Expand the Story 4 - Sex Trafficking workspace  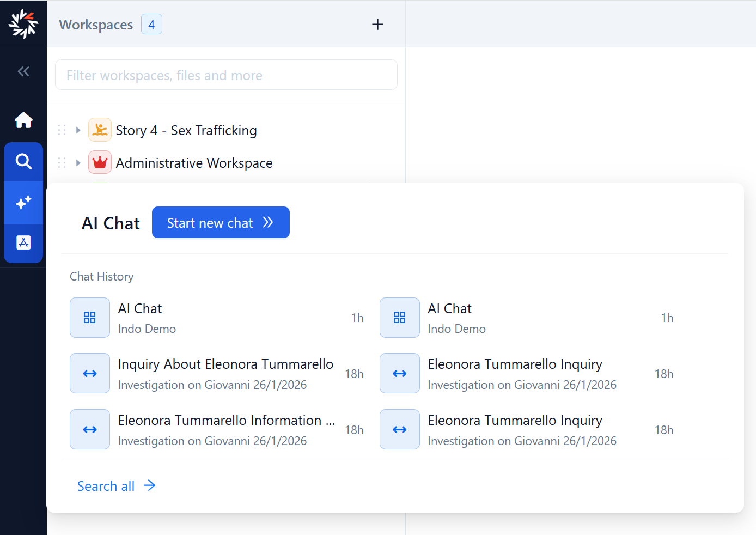[x=78, y=130]
